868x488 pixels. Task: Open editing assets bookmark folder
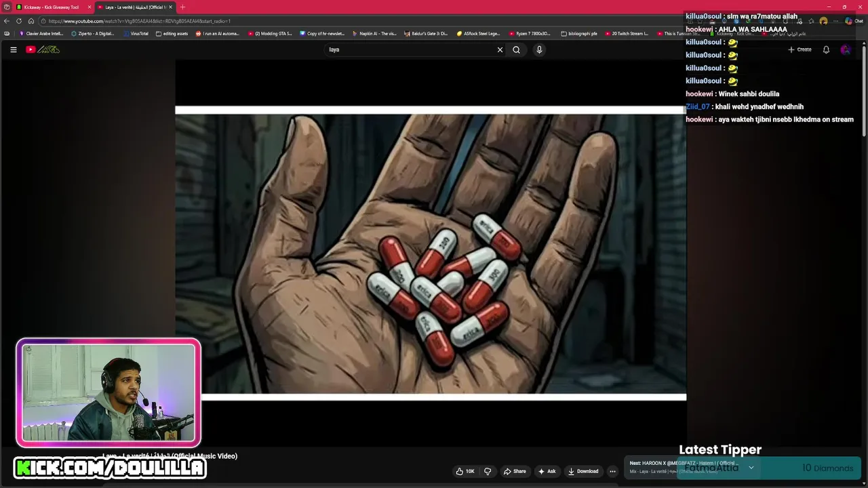tap(172, 33)
